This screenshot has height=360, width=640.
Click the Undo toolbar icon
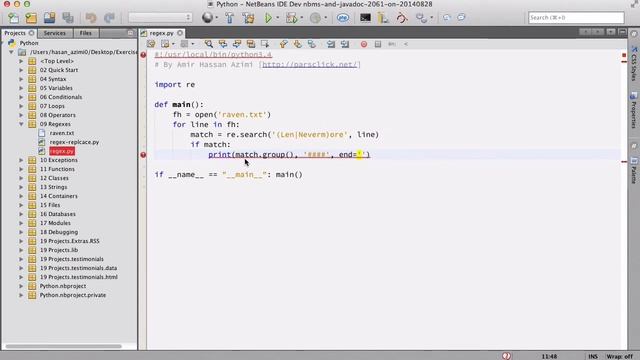coord(91,18)
